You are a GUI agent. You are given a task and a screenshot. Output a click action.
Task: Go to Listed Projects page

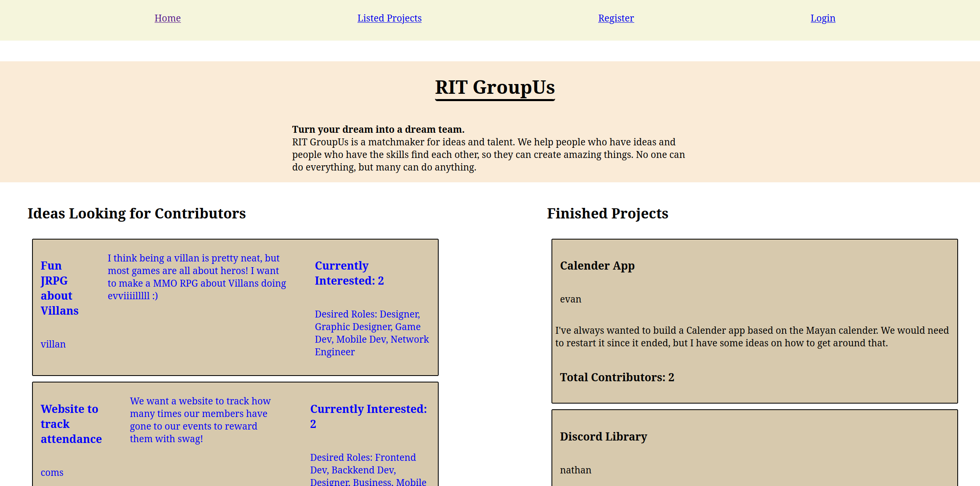389,18
